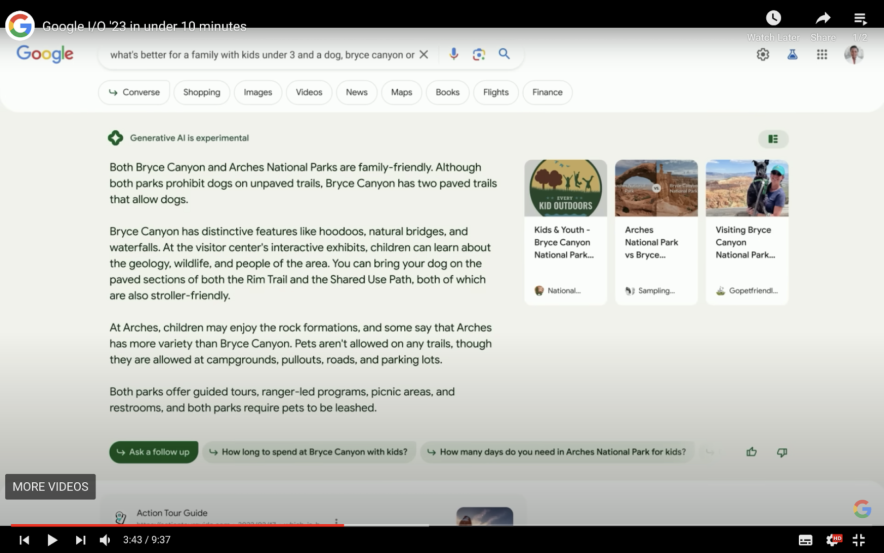Open video player settings gear

(x=832, y=540)
